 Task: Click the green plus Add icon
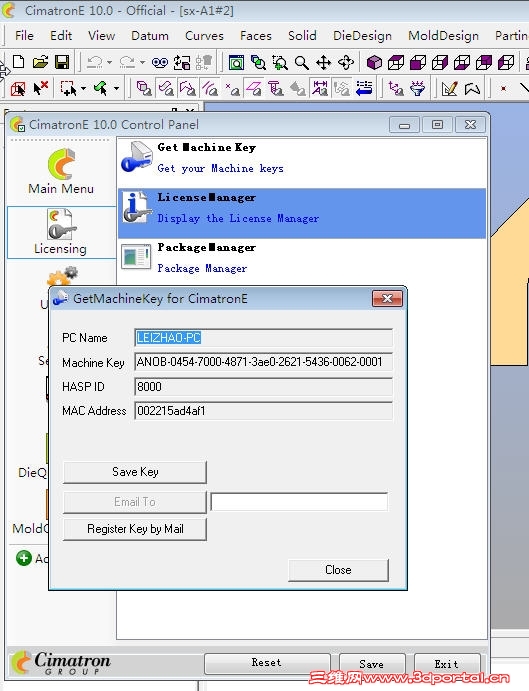click(x=24, y=558)
